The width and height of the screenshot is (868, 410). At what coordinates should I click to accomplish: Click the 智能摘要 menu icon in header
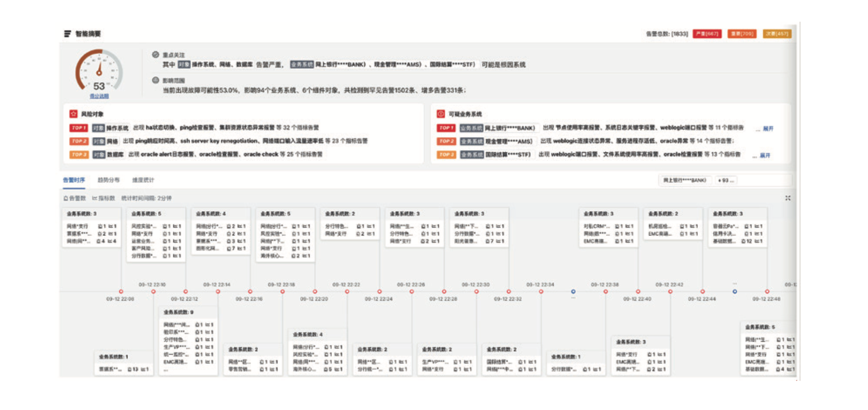tap(67, 34)
